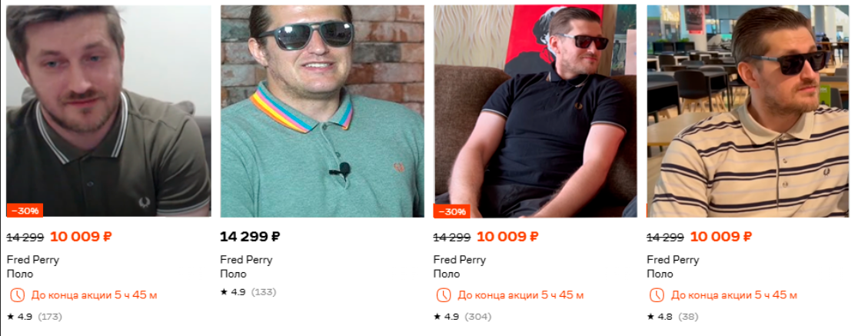Image resolution: width=868 pixels, height=336 pixels.
Task: Click the −30% badge on the black polo photo
Action: 451,211
